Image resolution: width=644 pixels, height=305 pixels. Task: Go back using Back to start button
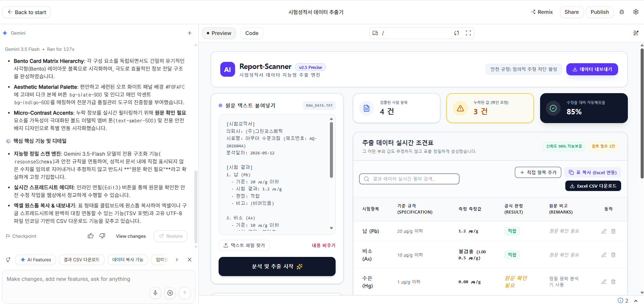(27, 12)
